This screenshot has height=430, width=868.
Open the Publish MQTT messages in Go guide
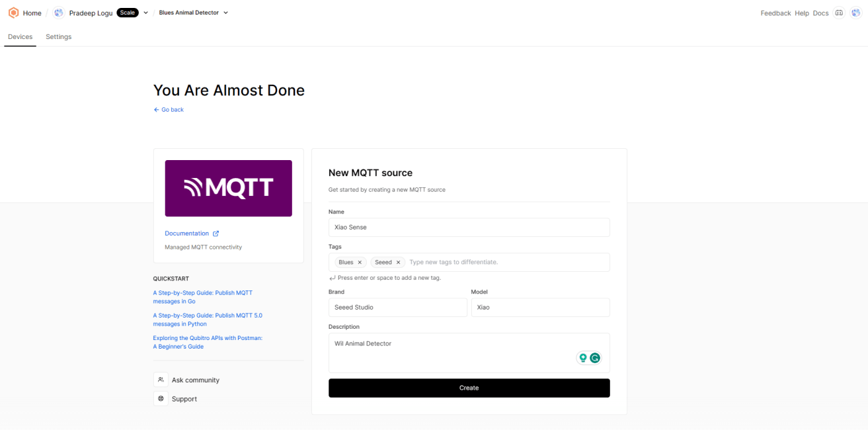202,297
